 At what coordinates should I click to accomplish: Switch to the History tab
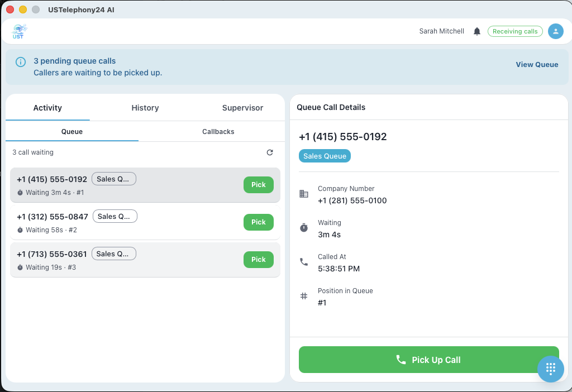point(145,108)
